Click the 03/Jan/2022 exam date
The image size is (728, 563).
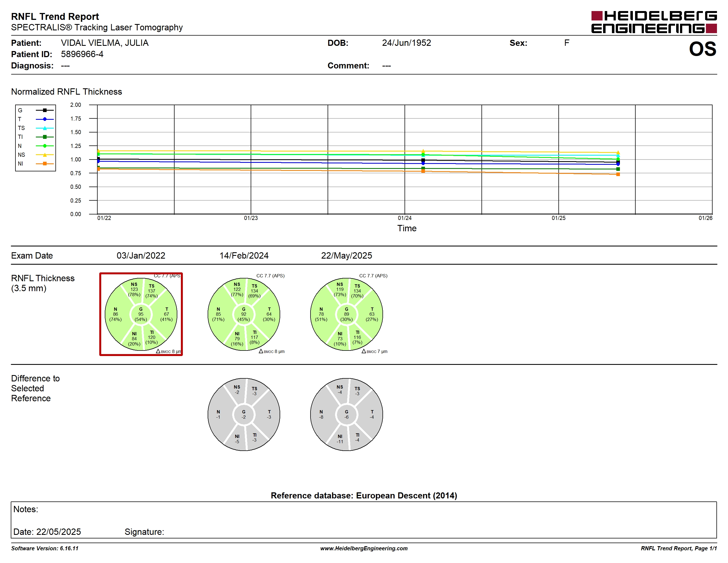[x=141, y=256]
